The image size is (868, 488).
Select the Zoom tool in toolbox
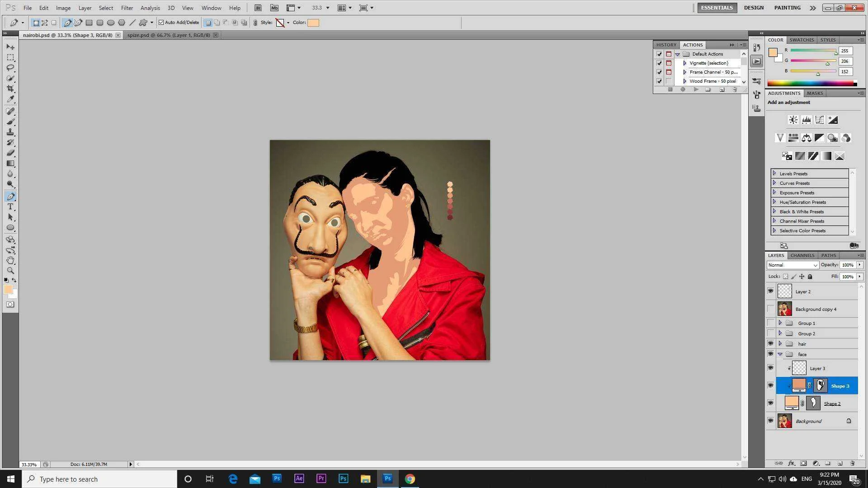tap(10, 271)
